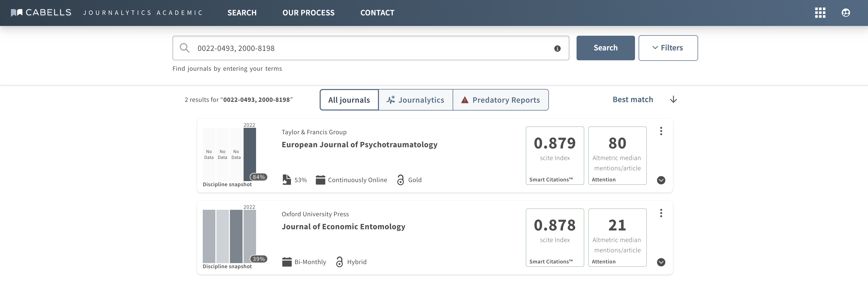Click the search info icon

pos(557,49)
